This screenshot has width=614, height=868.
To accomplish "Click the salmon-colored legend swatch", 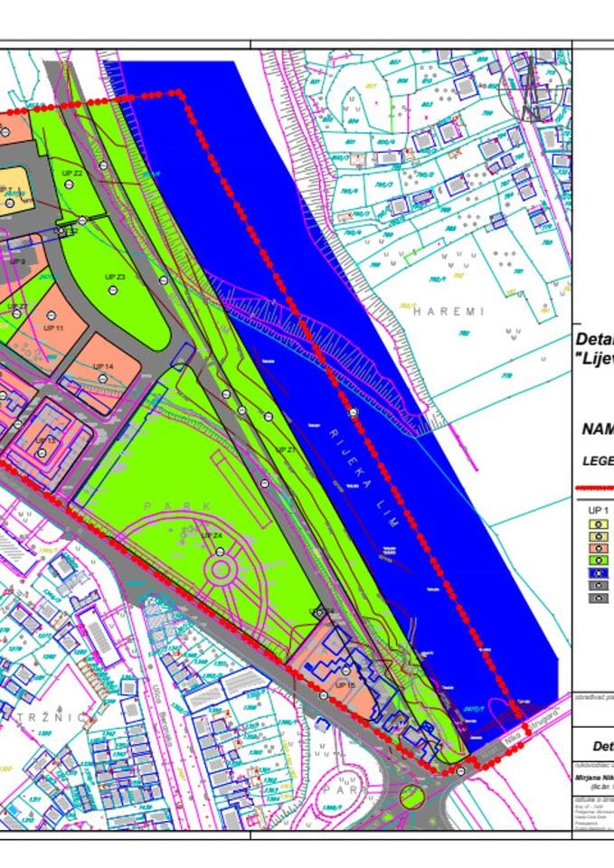I will pos(600,548).
